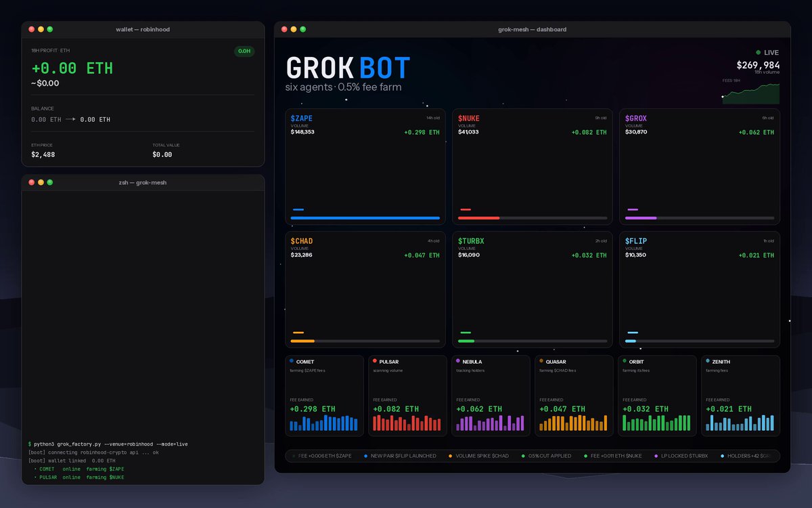Click the blue COMET agent status dot

tap(292, 361)
